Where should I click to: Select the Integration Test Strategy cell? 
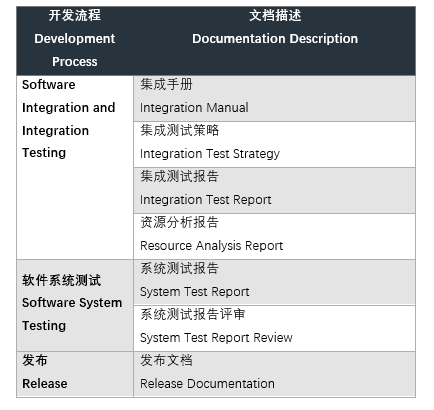click(274, 145)
